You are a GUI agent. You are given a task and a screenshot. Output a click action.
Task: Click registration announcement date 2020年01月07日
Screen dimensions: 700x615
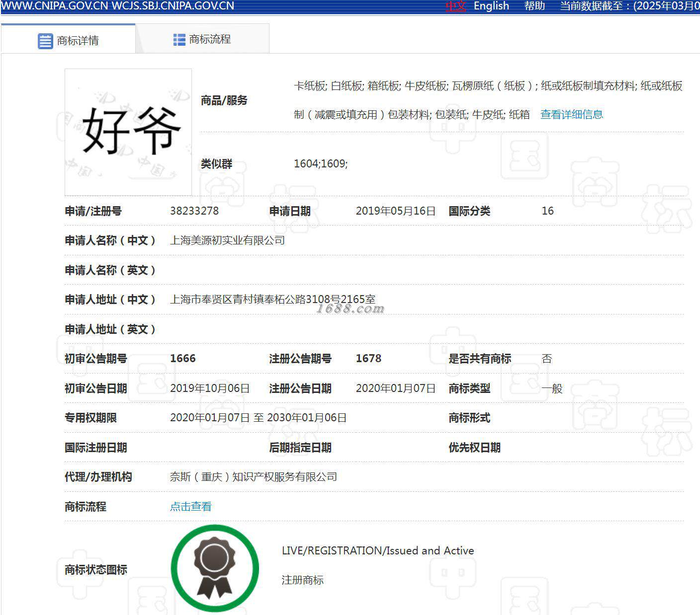(396, 388)
